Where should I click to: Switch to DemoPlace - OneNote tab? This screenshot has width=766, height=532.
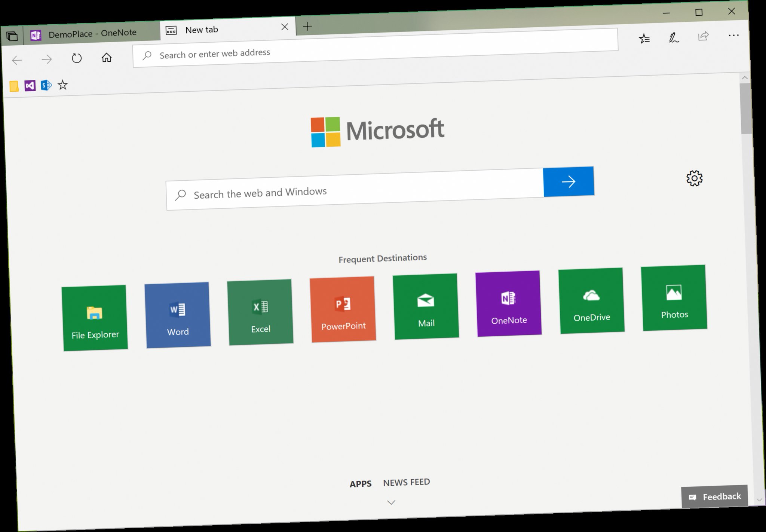click(x=92, y=34)
